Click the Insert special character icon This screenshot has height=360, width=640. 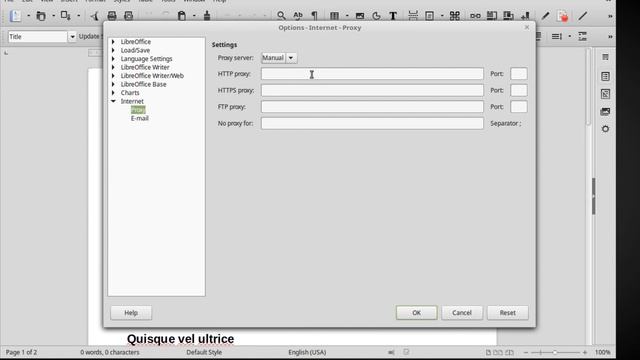455,16
